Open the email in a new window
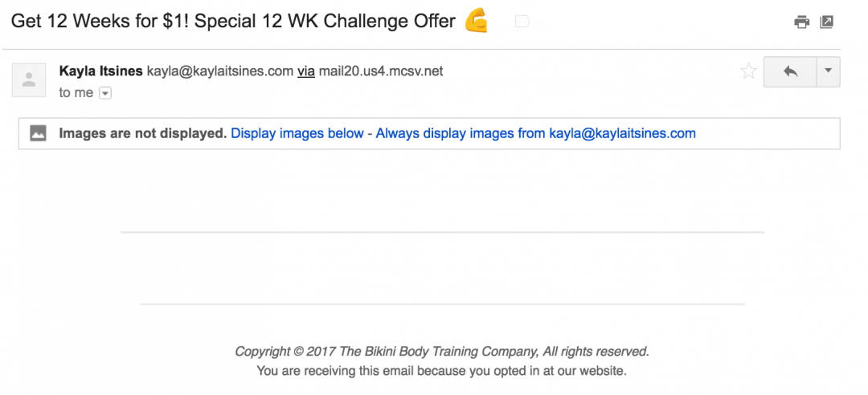This screenshot has width=868, height=395. coord(826,22)
